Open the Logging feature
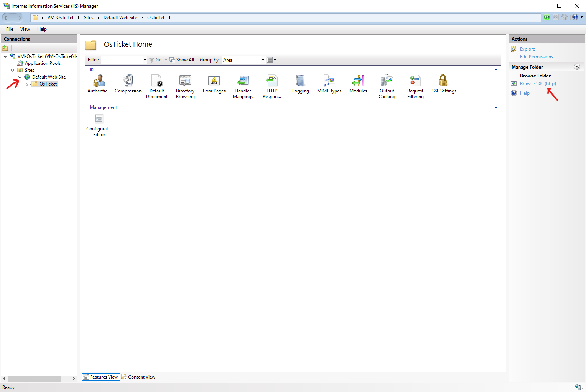586x392 pixels. coord(300,84)
